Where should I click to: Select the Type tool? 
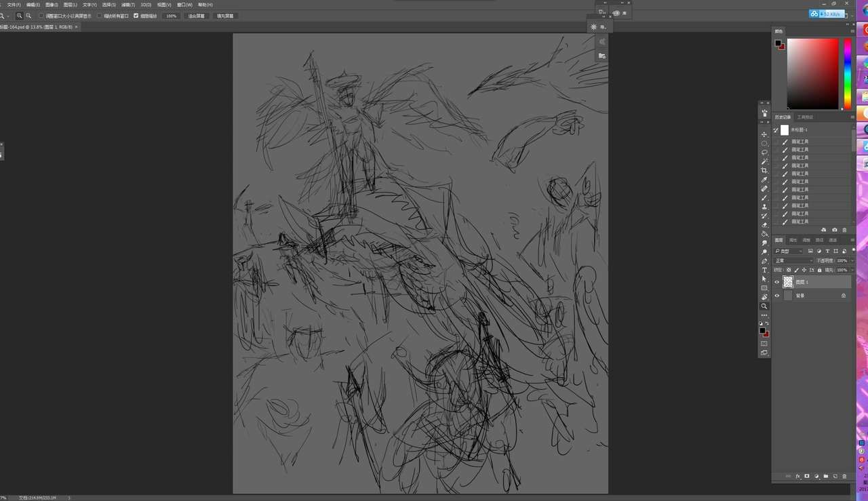click(764, 270)
